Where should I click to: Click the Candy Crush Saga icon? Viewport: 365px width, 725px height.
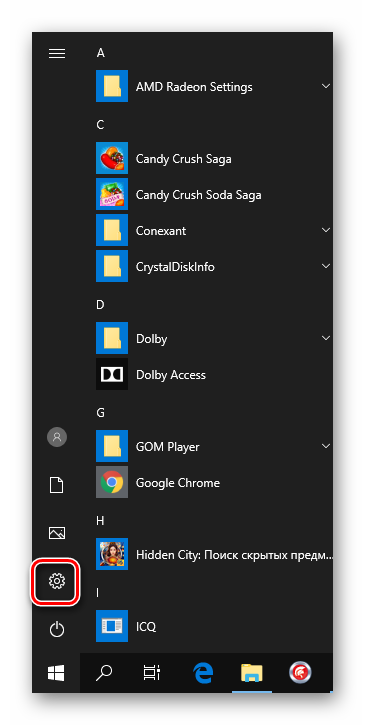click(112, 159)
